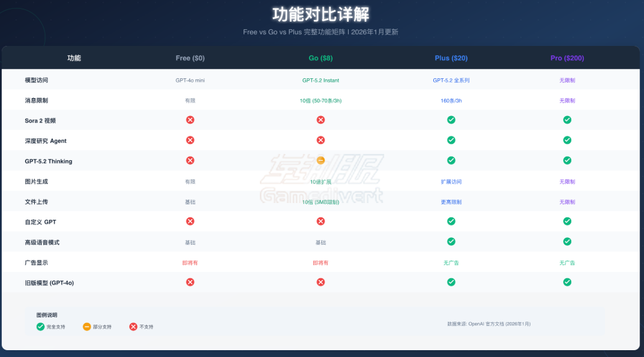The height and width of the screenshot is (357, 644).
Task: Select the Go ($8) column header
Action: [x=321, y=58]
